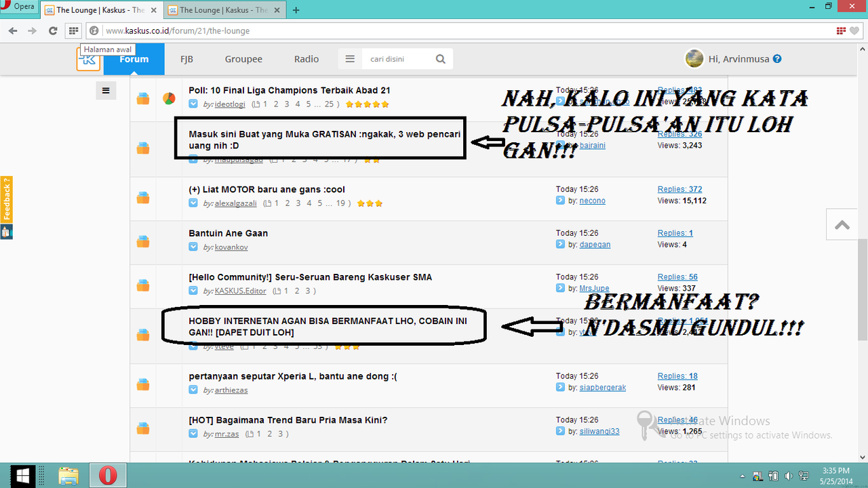Expand blue arrow beside arthiezas

(x=193, y=390)
